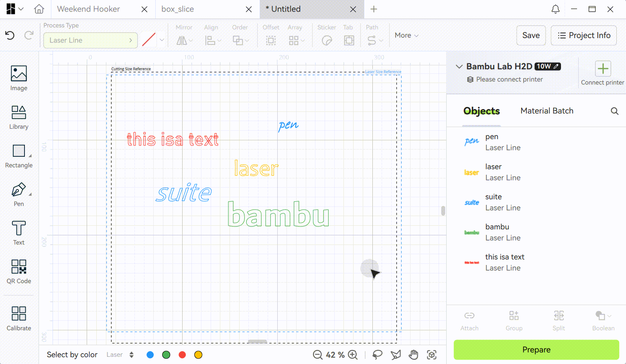Open the Objects panel tab
Image resolution: width=626 pixels, height=364 pixels.
coord(482,111)
